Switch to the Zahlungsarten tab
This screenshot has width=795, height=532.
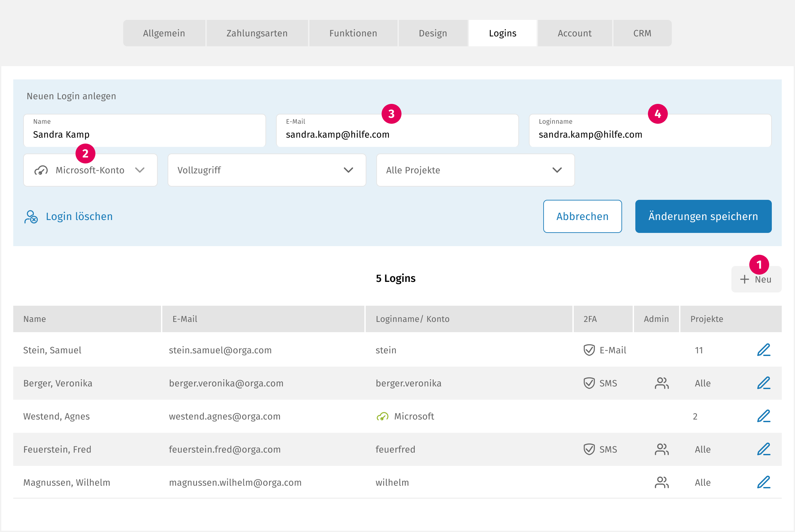click(x=257, y=33)
